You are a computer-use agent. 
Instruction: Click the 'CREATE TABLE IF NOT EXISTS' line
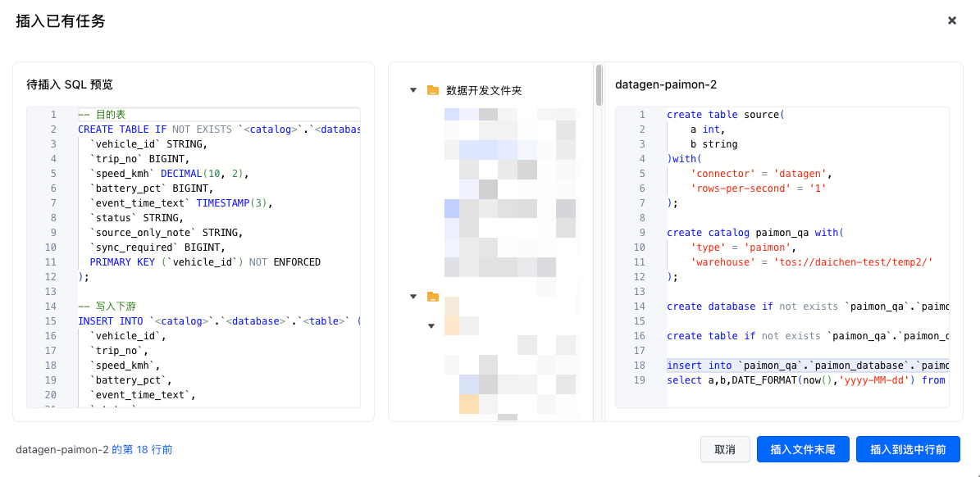[220, 129]
